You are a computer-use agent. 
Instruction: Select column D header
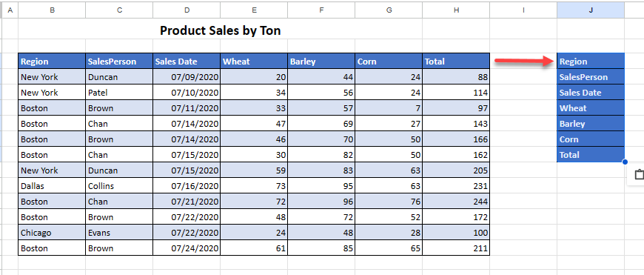[187, 10]
